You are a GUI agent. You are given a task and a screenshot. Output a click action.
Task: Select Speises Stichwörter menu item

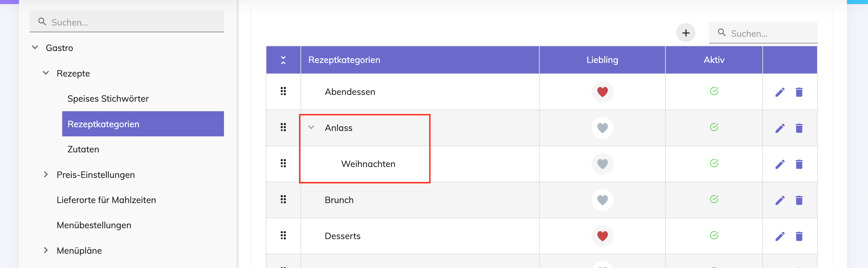[108, 99]
